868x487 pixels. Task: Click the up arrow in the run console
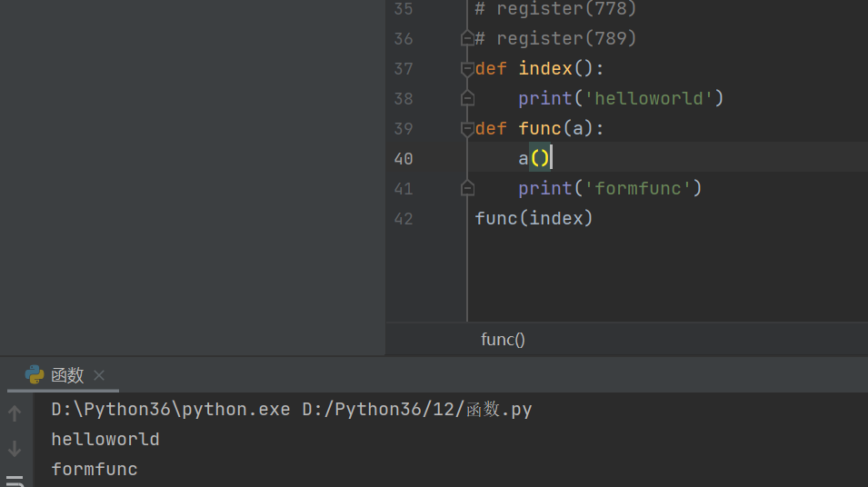[x=15, y=413]
